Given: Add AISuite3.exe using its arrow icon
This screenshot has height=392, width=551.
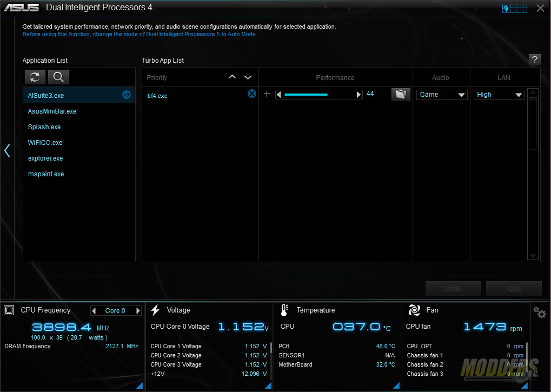Looking at the screenshot, I should (127, 95).
